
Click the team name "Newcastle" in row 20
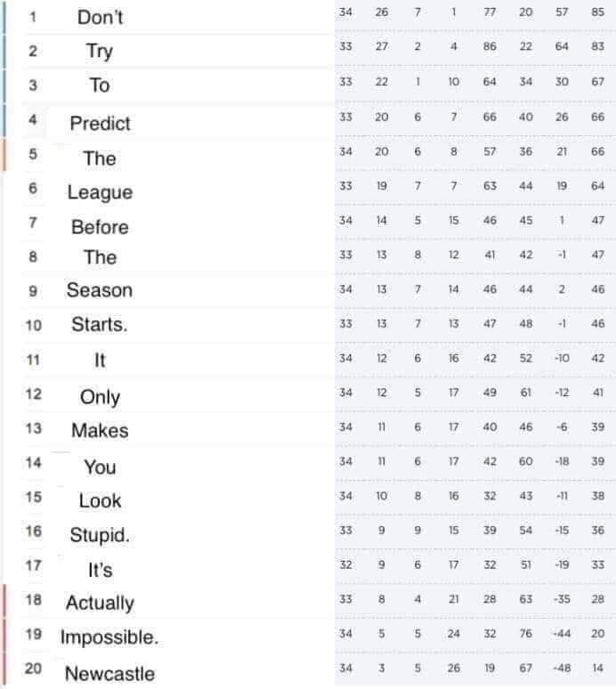[109, 673]
